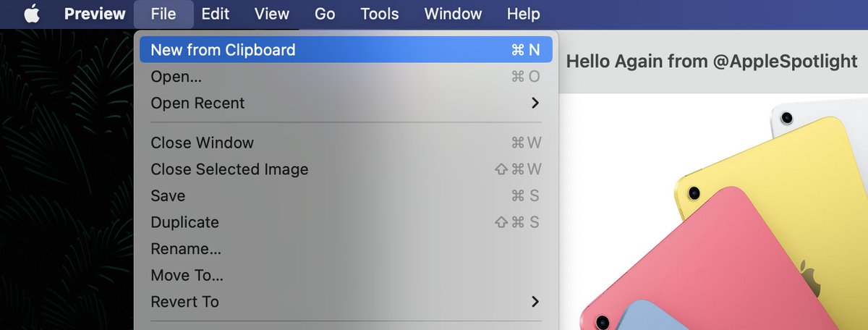Open the Tools menu
This screenshot has width=868, height=330.
380,14
